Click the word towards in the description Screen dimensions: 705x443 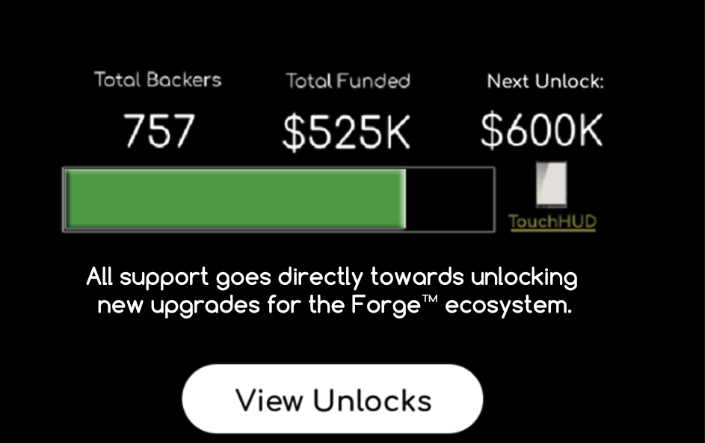417,276
